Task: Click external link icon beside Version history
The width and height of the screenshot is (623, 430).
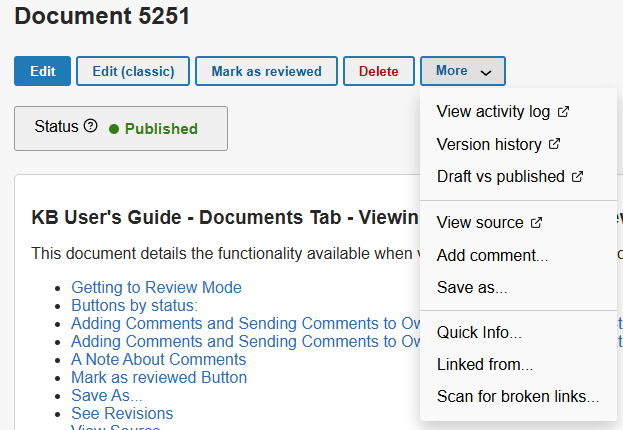Action: (x=553, y=145)
